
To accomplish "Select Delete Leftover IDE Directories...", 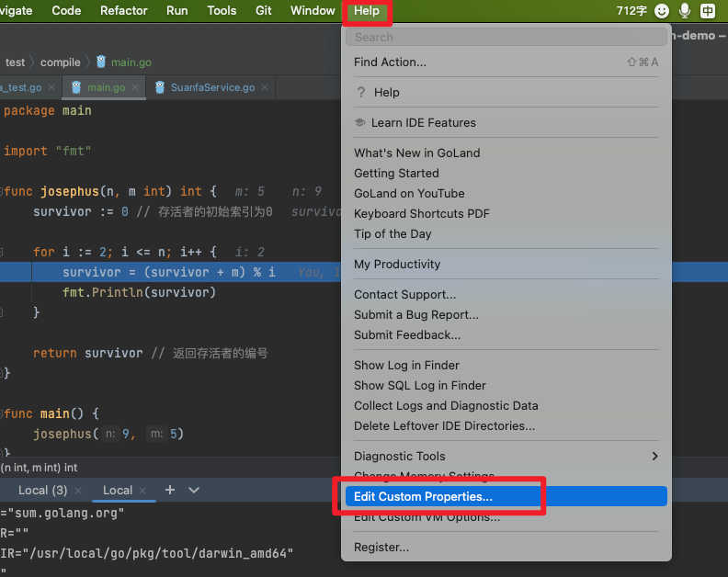I will click(x=506, y=426).
